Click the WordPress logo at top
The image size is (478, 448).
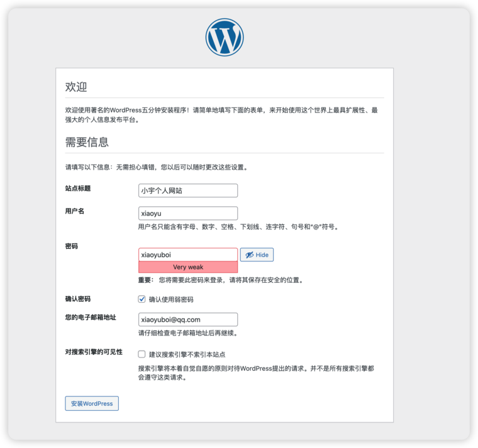[x=225, y=37]
